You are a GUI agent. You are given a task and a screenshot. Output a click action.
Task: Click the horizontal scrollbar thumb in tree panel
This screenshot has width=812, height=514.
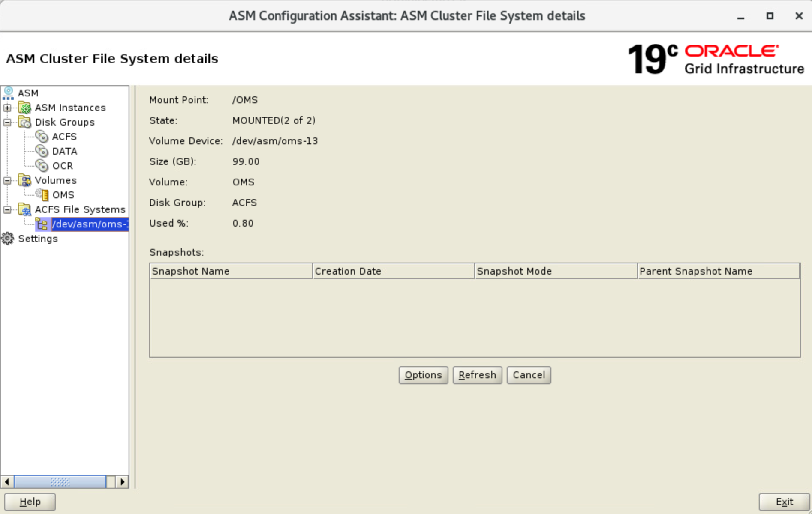pyautogui.click(x=60, y=482)
